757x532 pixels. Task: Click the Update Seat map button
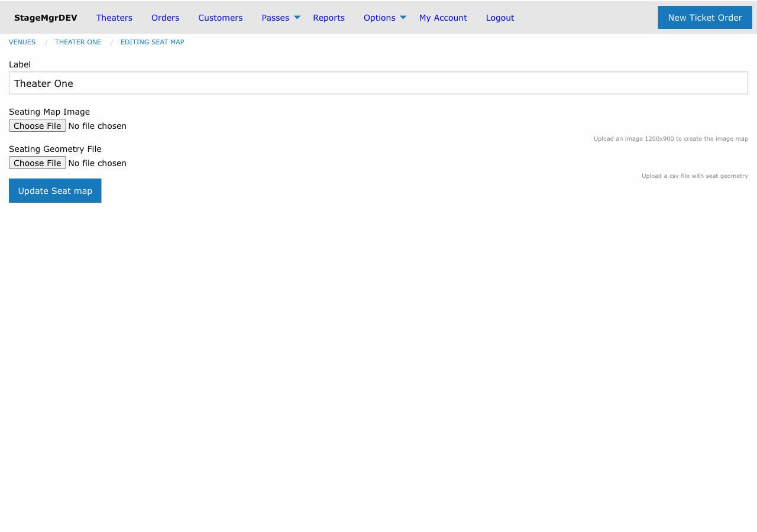[55, 191]
